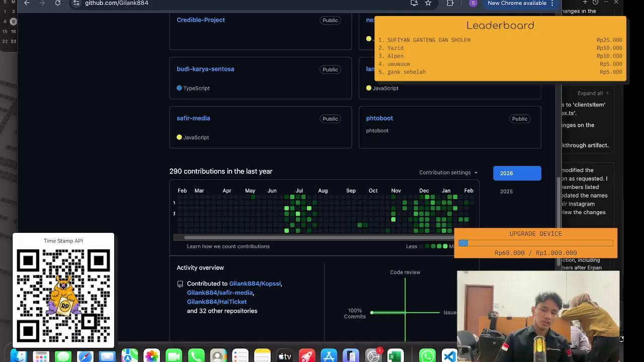
Task: Bookmark this page with the star icon
Action: (428, 3)
